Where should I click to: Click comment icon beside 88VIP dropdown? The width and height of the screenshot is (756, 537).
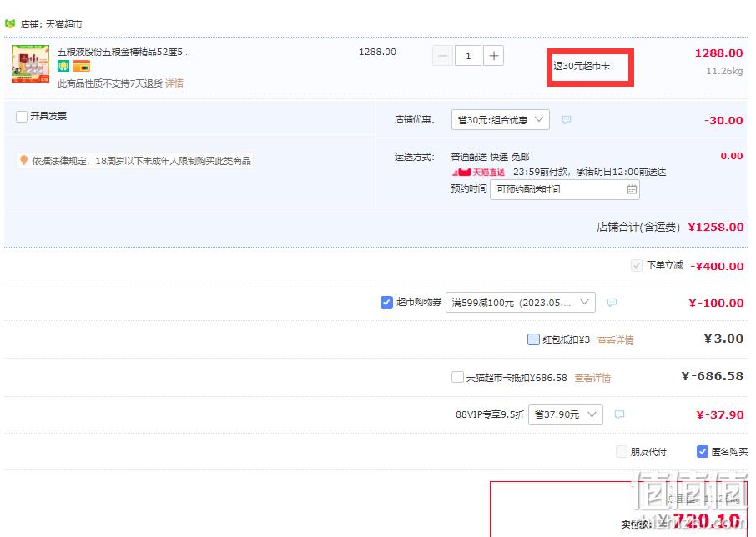pos(619,414)
